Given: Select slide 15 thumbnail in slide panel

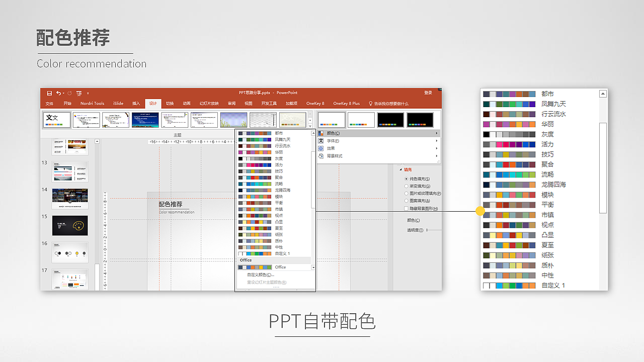Looking at the screenshot, I should click(70, 225).
